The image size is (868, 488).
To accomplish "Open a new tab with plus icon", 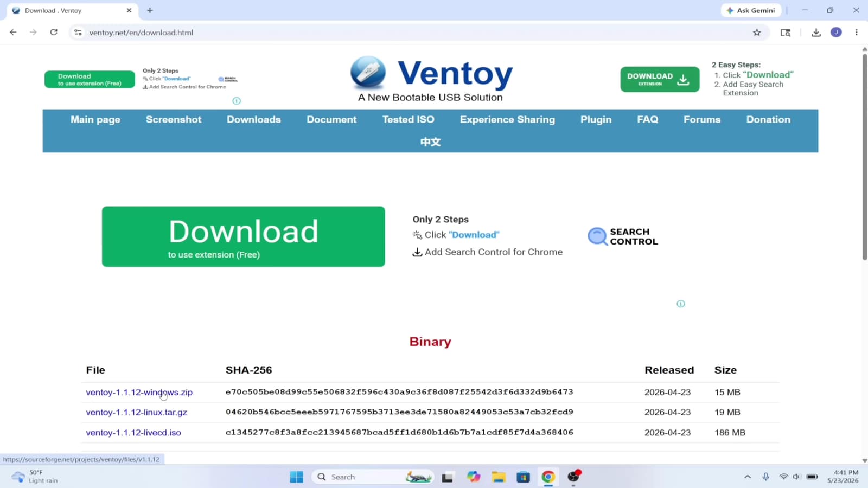I will [x=150, y=10].
